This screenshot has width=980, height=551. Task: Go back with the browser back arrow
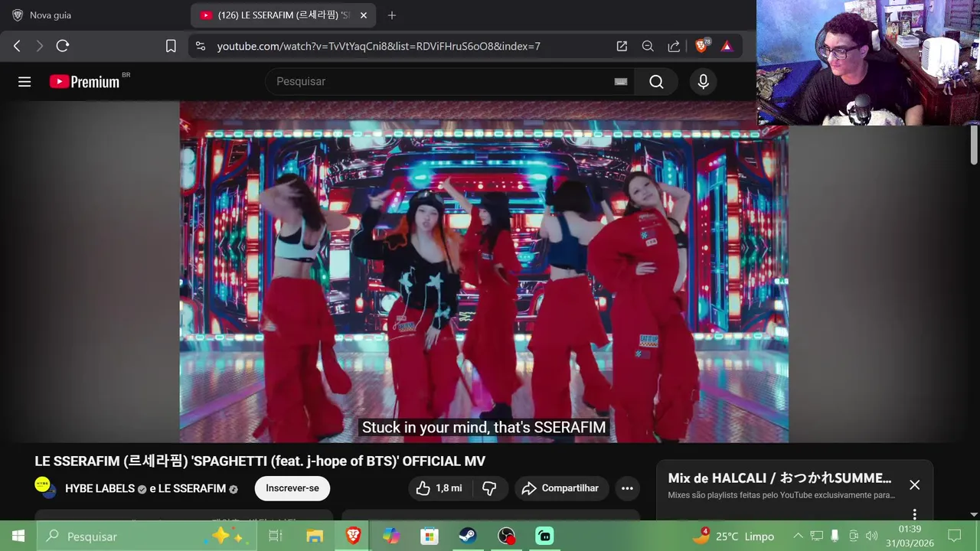[17, 46]
